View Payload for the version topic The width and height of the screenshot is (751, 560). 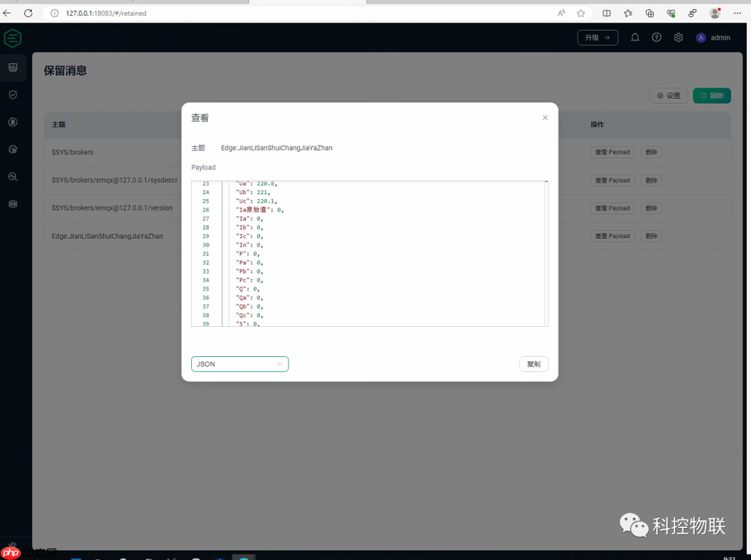coord(613,209)
